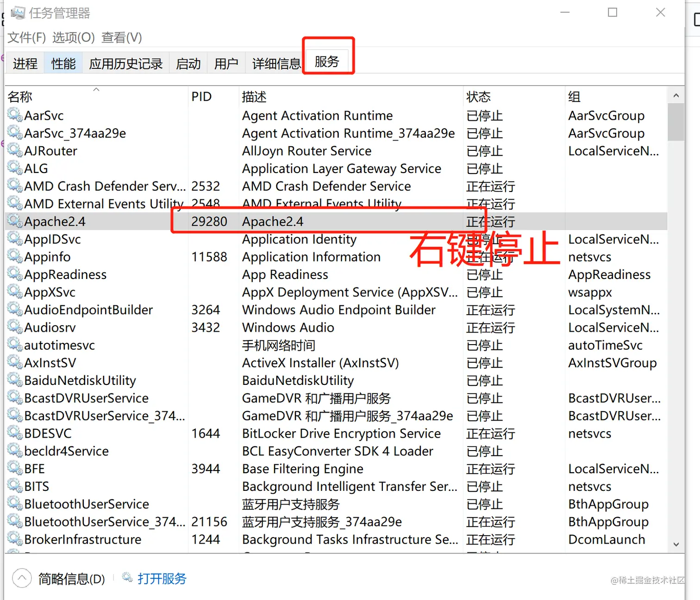Click the DcomLaunch group cell

pyautogui.click(x=606, y=539)
